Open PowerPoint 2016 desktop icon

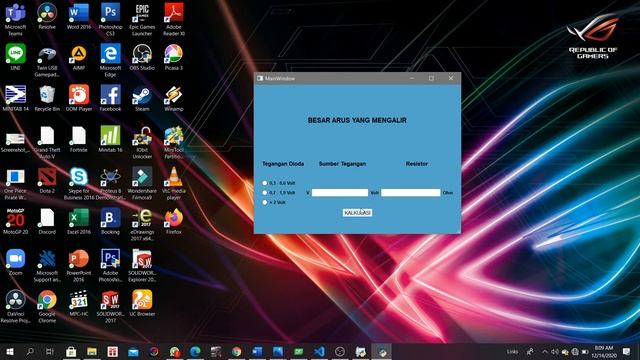[x=79, y=265]
